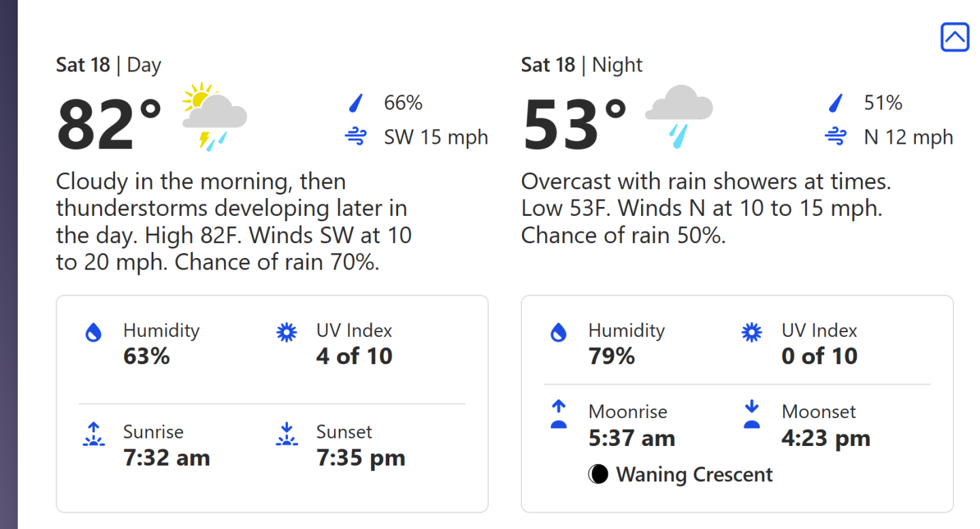Screen dimensions: 980x529
Task: Click the day UV Index sun icon
Action: [x=287, y=332]
